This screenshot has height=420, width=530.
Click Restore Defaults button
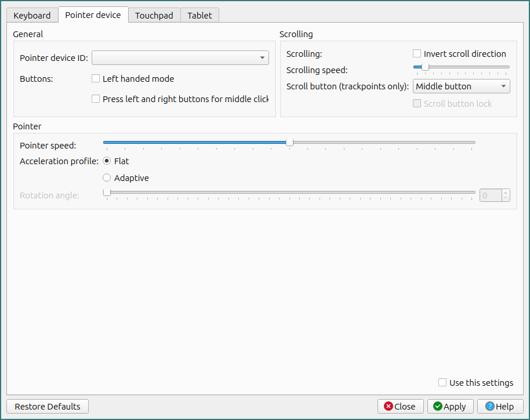[x=48, y=407]
